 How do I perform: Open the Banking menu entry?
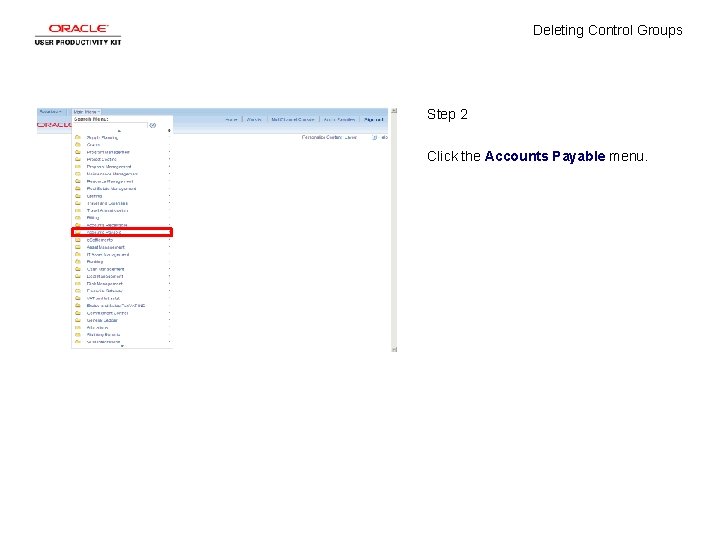[95, 262]
